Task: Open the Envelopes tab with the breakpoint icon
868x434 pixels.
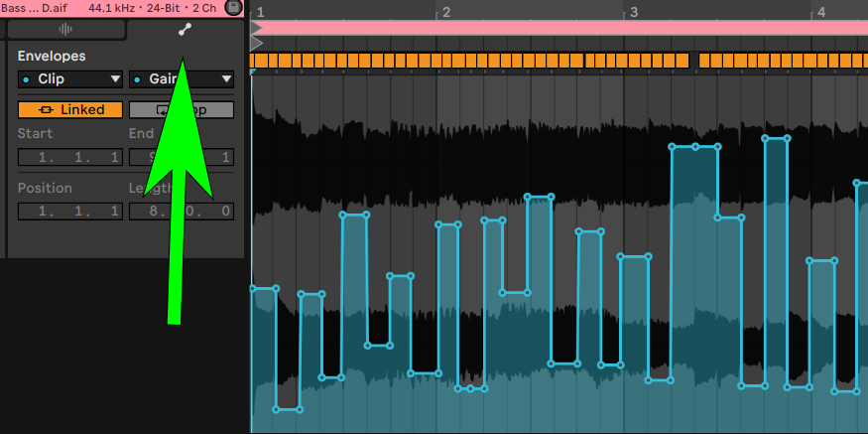Action: 184,30
